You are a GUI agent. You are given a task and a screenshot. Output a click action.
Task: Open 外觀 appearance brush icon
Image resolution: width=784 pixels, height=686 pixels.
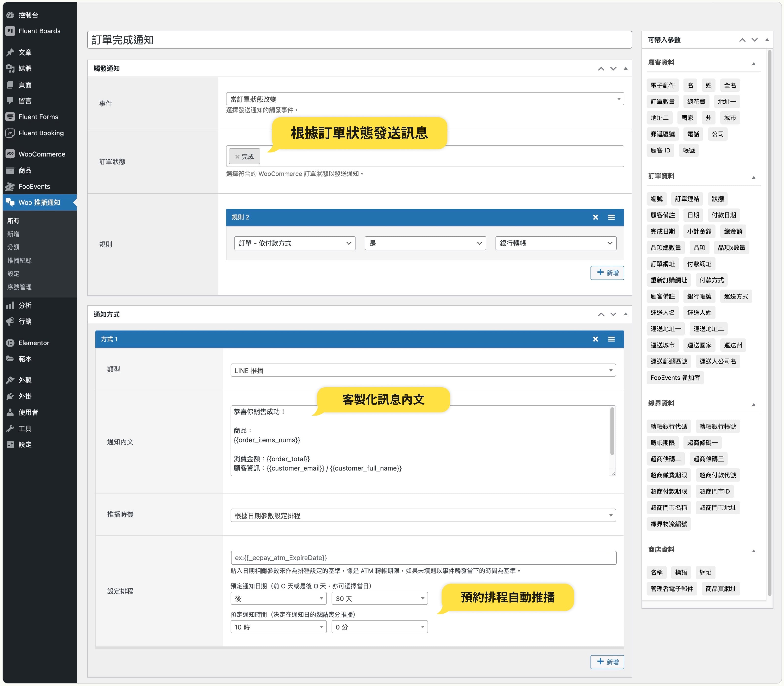point(10,380)
